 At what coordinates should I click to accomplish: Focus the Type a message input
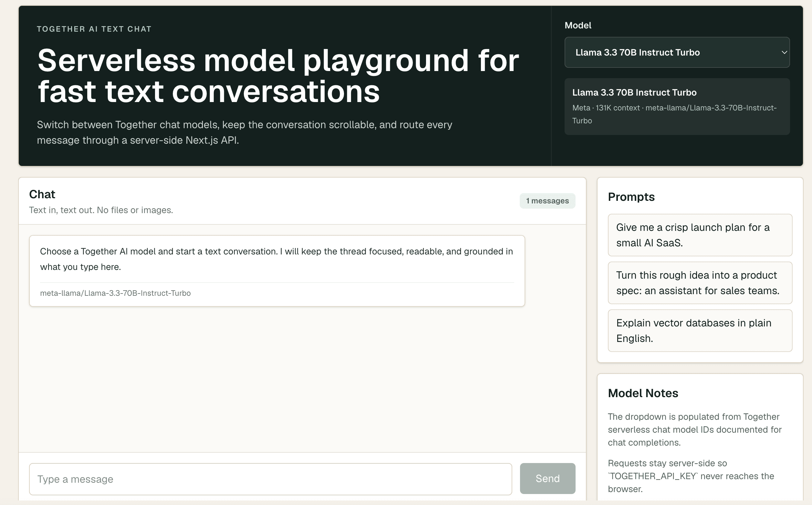coord(270,479)
